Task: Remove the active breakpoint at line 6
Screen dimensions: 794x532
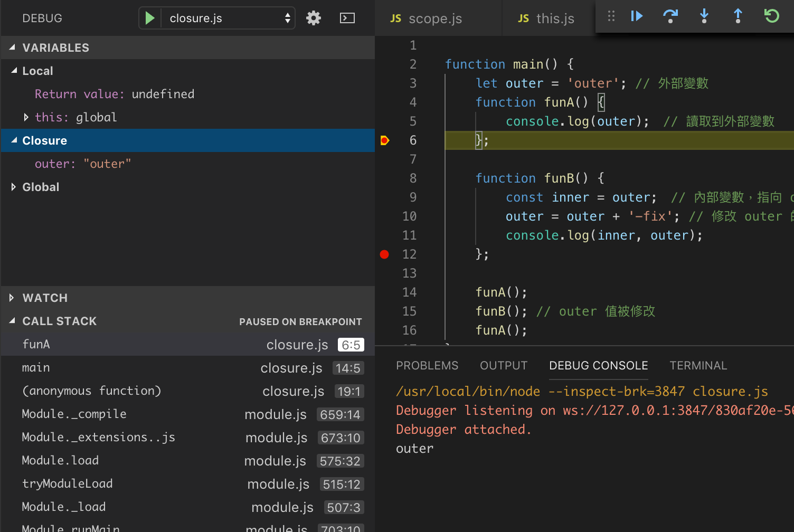Action: pos(384,140)
